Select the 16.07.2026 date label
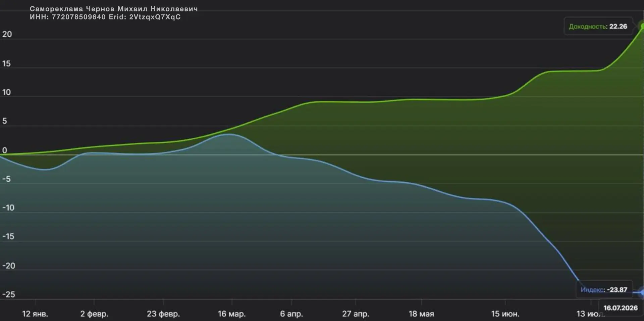The image size is (644, 321). (x=621, y=308)
